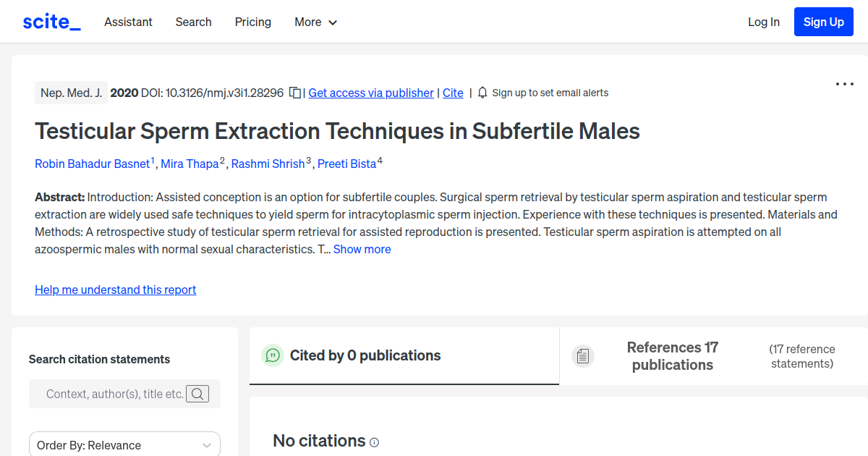Image resolution: width=868 pixels, height=456 pixels.
Task: Open the Cite dialog
Action: pos(453,93)
